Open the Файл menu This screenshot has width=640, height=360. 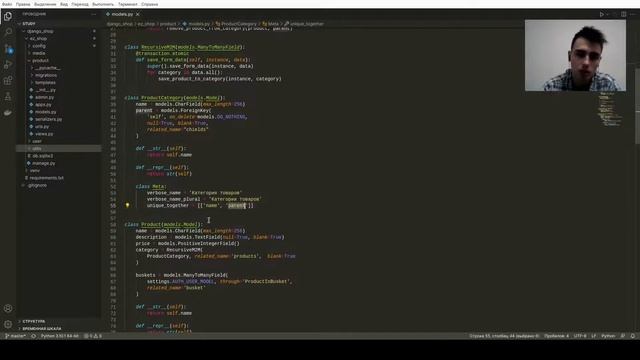click(7, 4)
